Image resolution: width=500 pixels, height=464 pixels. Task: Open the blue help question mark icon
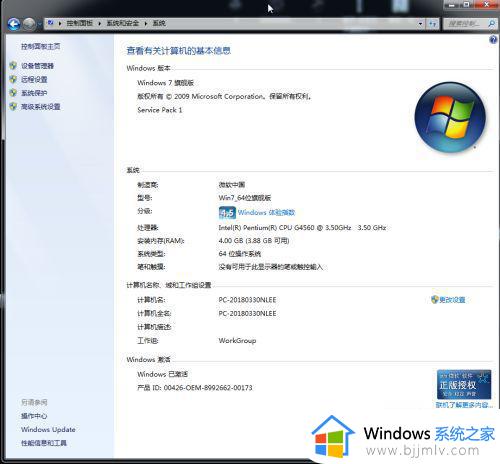click(x=493, y=40)
